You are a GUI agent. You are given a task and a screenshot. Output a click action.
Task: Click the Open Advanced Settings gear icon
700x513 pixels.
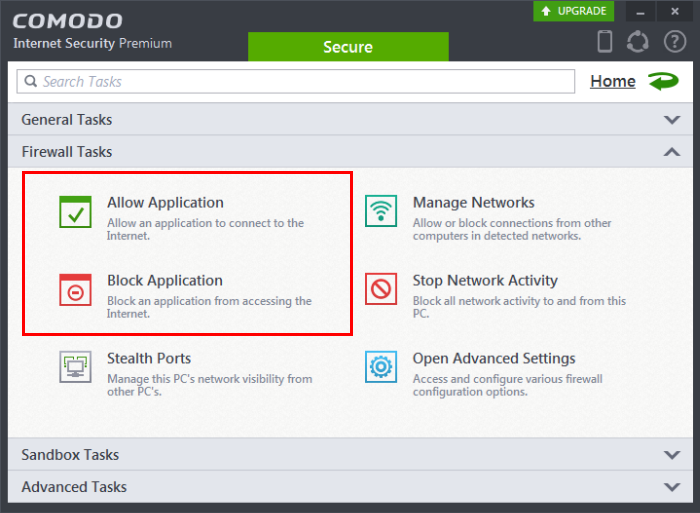pyautogui.click(x=381, y=367)
